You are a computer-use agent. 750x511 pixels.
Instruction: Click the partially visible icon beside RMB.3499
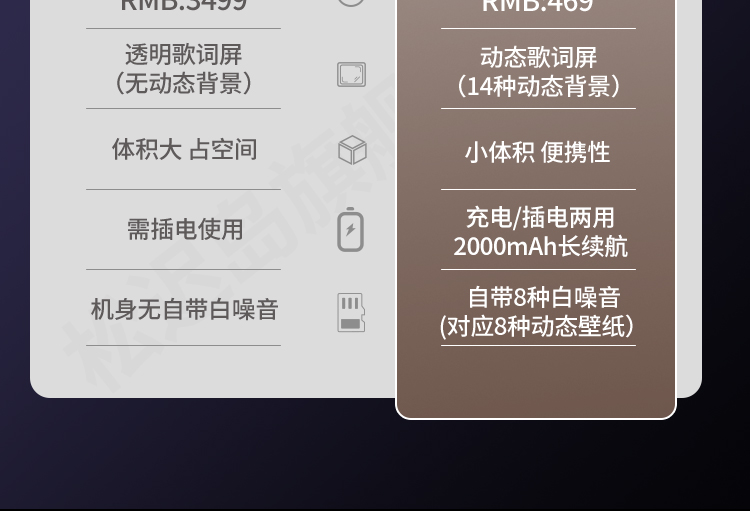pyautogui.click(x=351, y=3)
